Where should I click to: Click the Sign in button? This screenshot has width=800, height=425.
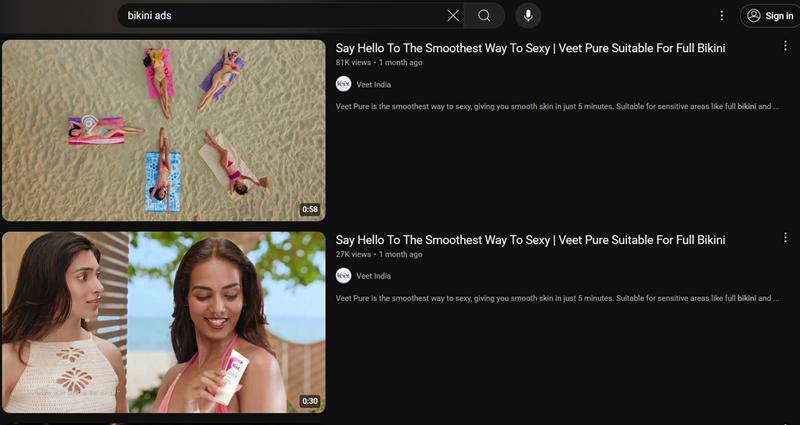click(x=770, y=16)
